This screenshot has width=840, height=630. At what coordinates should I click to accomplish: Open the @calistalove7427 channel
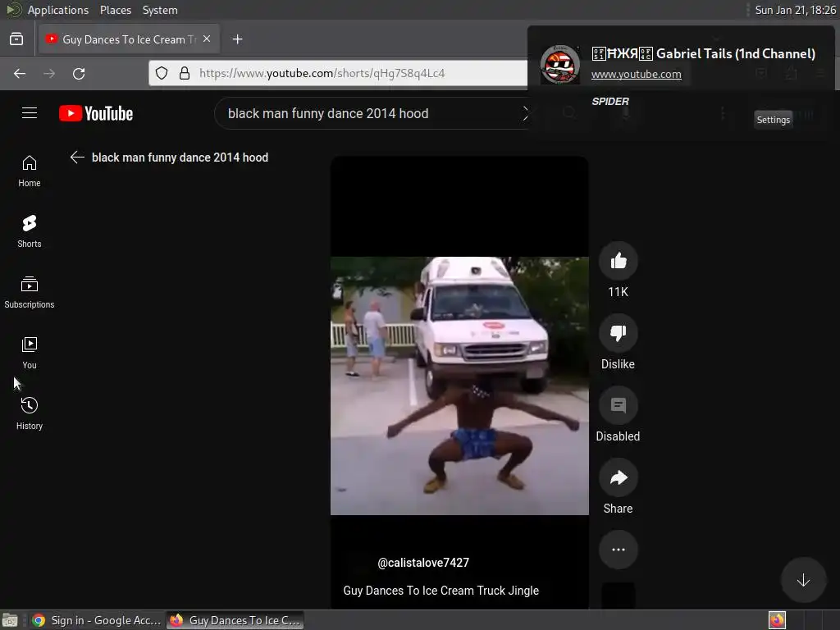pyautogui.click(x=422, y=563)
